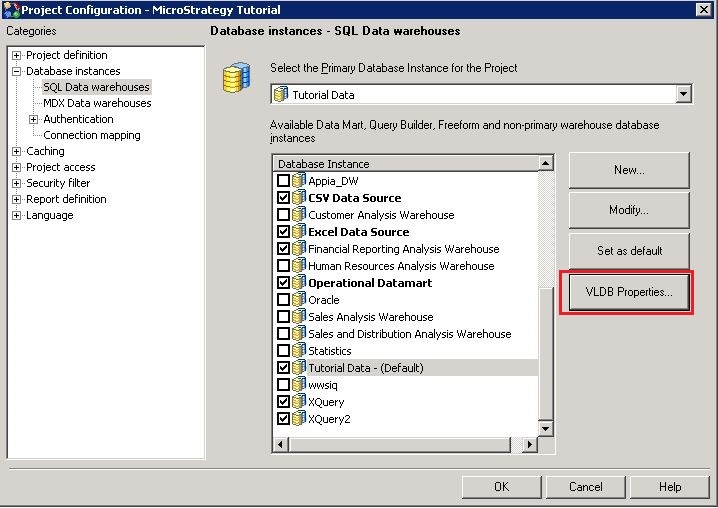718x508 pixels.
Task: Uncheck the XQuery2 checkbox
Action: (x=283, y=418)
